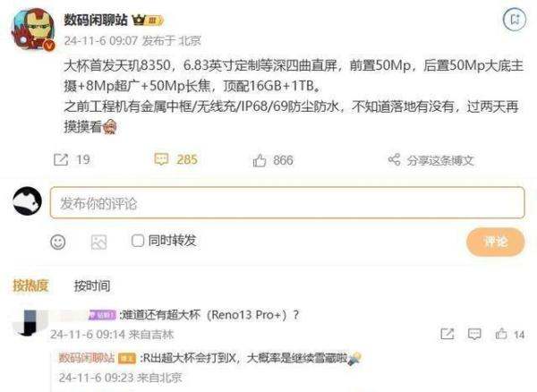Reply to the Reno13 Pro+ comment

pos(474,334)
